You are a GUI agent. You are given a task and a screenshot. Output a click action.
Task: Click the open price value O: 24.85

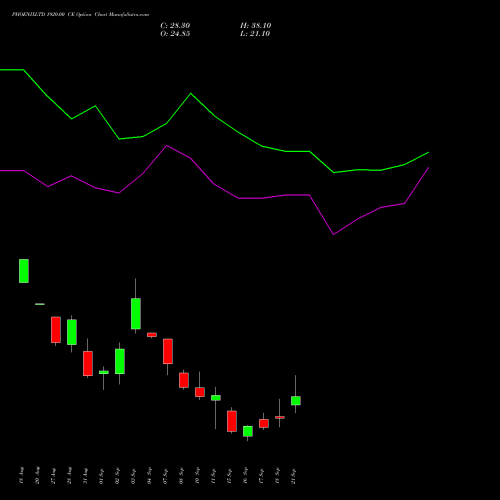click(175, 34)
